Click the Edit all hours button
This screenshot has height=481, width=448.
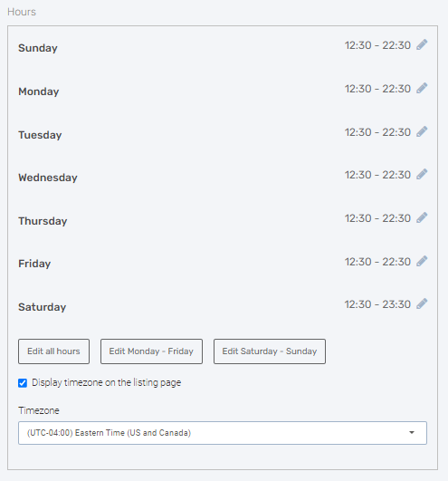(x=53, y=351)
